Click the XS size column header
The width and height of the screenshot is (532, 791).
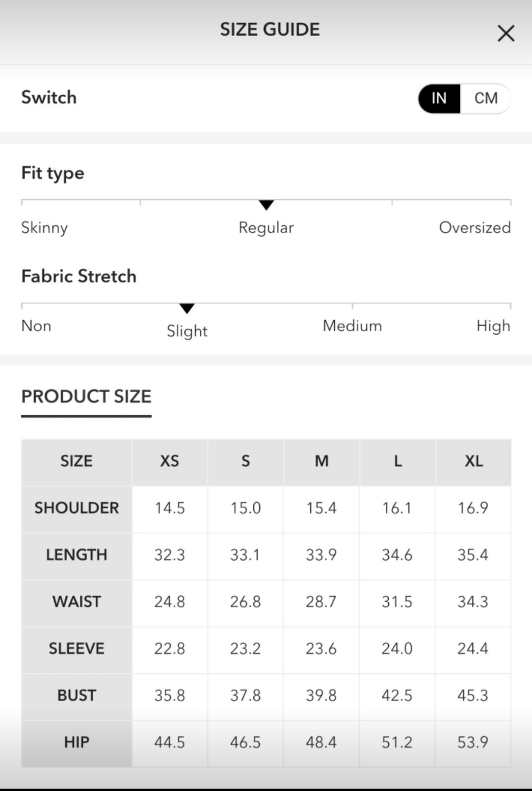coord(170,461)
